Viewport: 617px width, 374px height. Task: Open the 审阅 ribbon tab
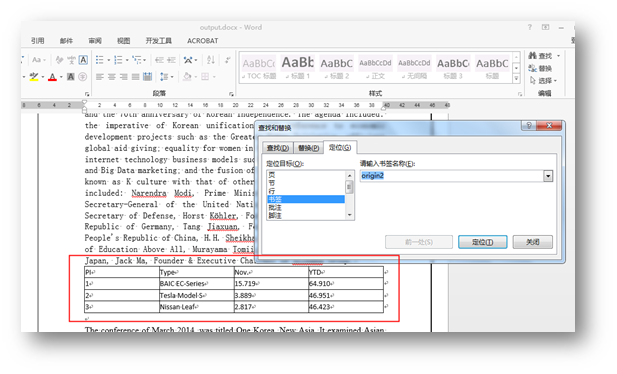pos(95,41)
